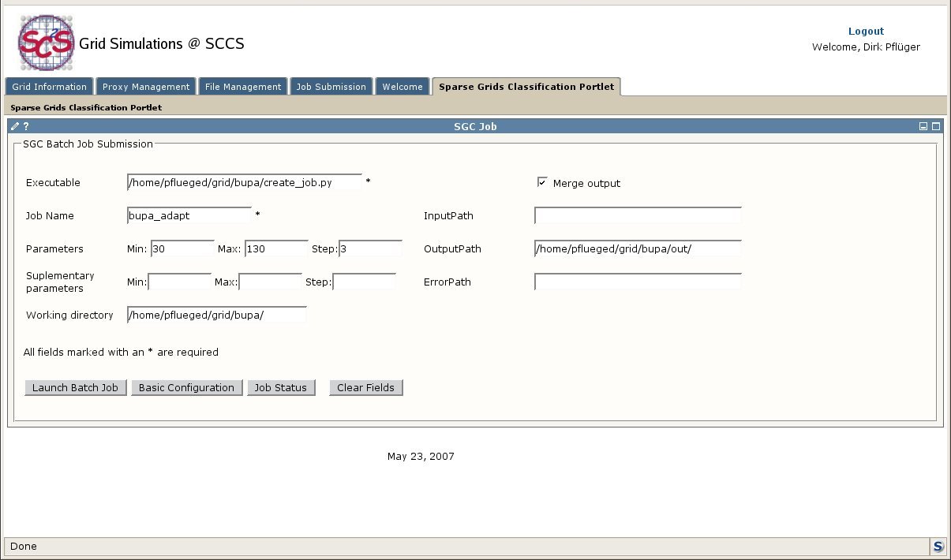
Task: Select the Job Submission tab
Action: 331,87
